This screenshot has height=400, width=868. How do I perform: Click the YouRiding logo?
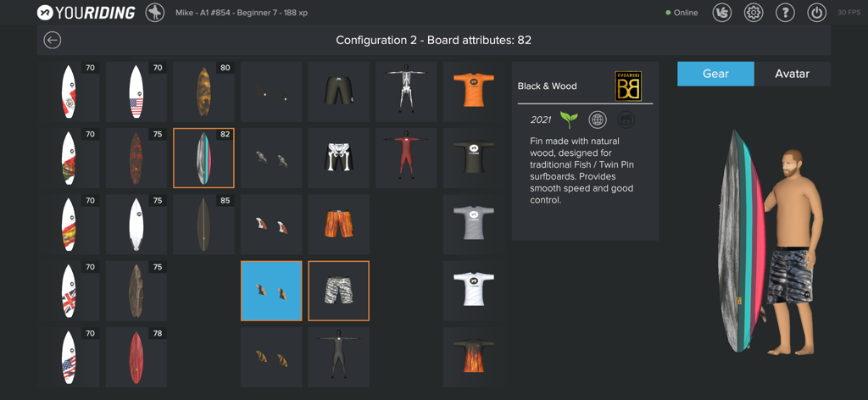pos(86,13)
